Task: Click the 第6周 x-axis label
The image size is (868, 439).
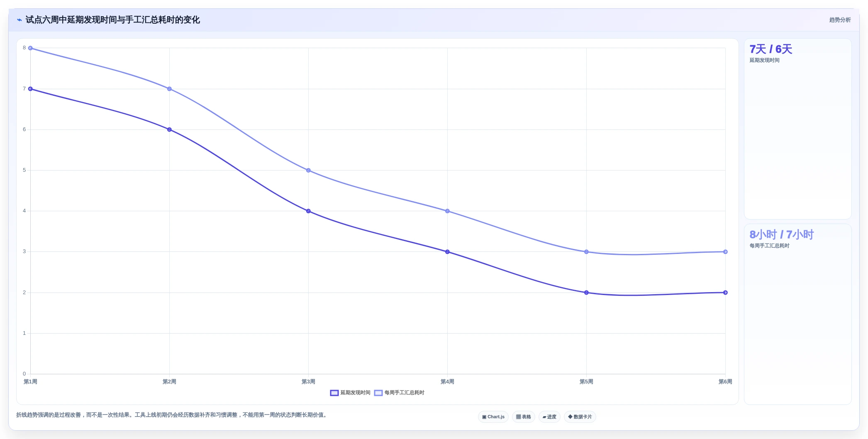Action: [725, 382]
